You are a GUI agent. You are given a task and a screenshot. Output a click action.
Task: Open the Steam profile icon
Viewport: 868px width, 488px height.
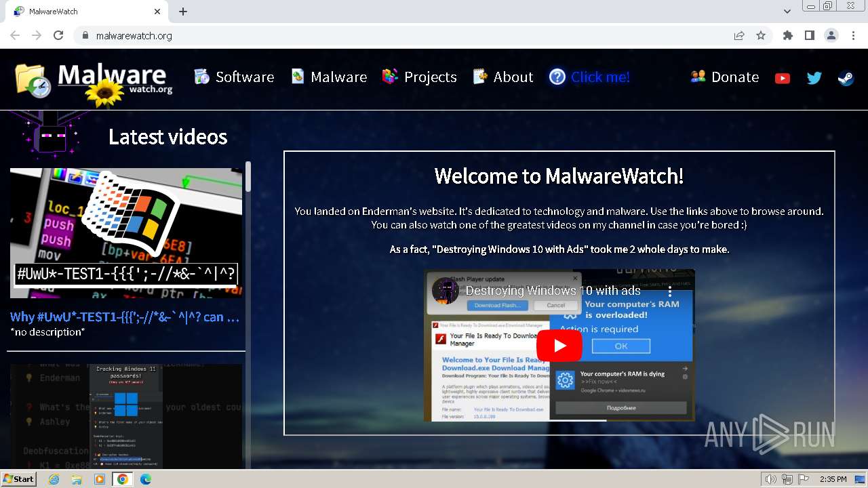pyautogui.click(x=846, y=78)
